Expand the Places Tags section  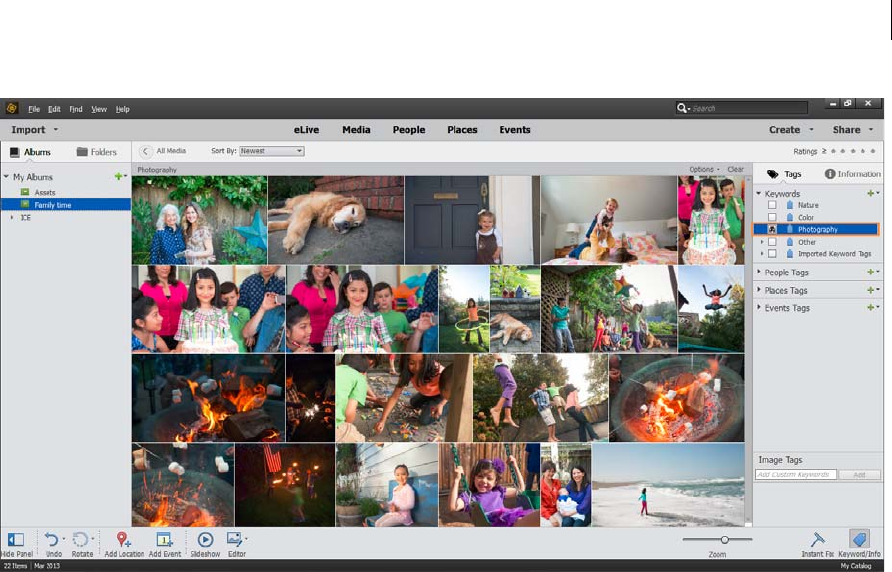(x=759, y=290)
